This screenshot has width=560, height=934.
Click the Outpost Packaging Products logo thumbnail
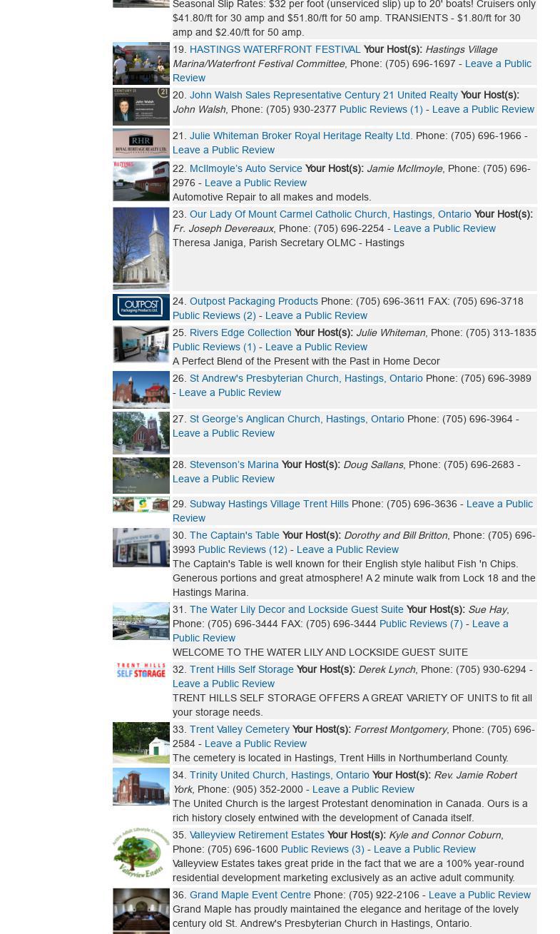coord(141,308)
